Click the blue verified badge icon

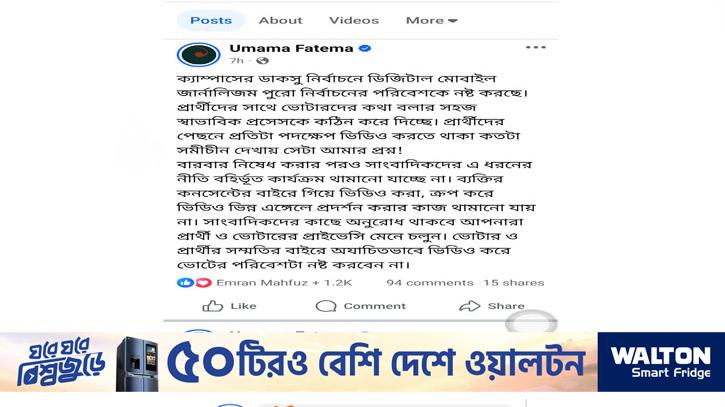365,48
